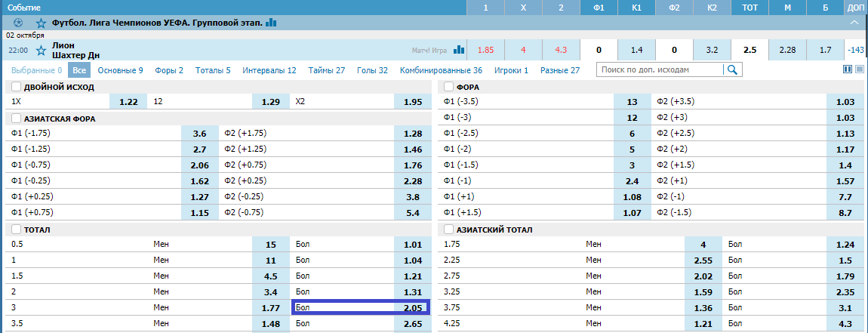Select double chance 1X at 1.22
The height and width of the screenshot is (333, 868).
tap(128, 102)
